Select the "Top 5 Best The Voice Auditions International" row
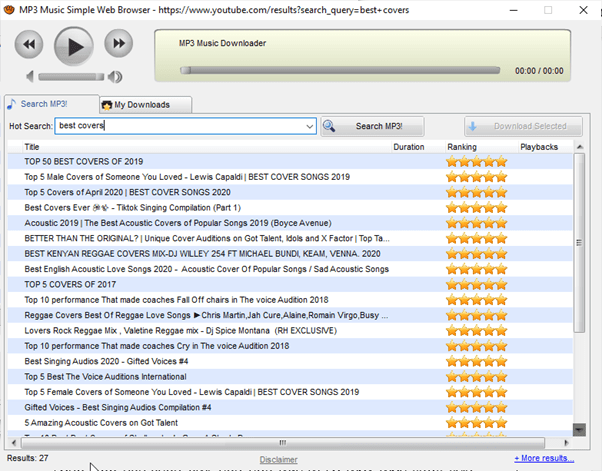 (x=290, y=377)
